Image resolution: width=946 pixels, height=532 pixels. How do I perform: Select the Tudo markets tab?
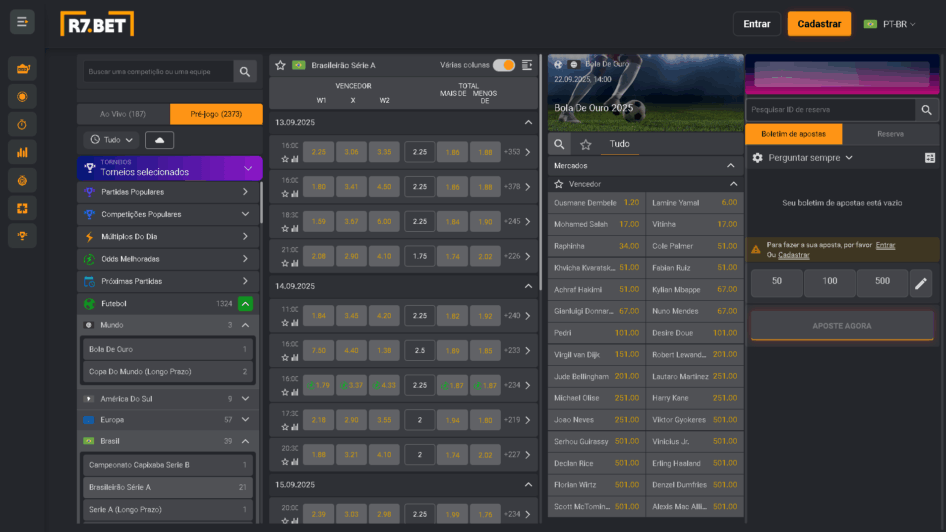point(620,144)
